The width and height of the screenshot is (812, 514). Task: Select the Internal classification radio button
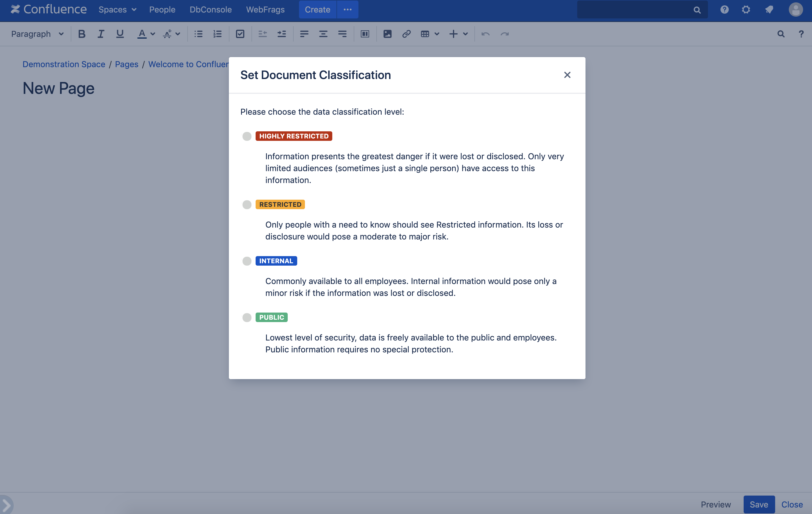[x=247, y=261]
